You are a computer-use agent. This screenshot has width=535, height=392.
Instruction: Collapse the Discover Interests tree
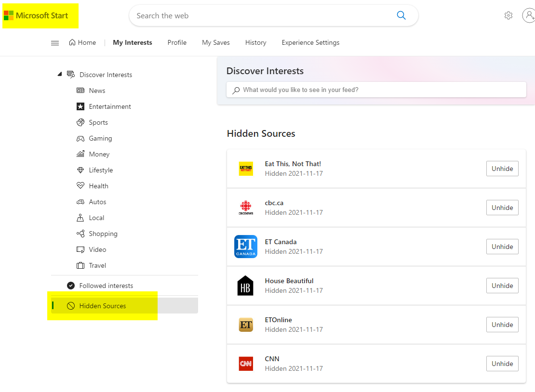(60, 74)
